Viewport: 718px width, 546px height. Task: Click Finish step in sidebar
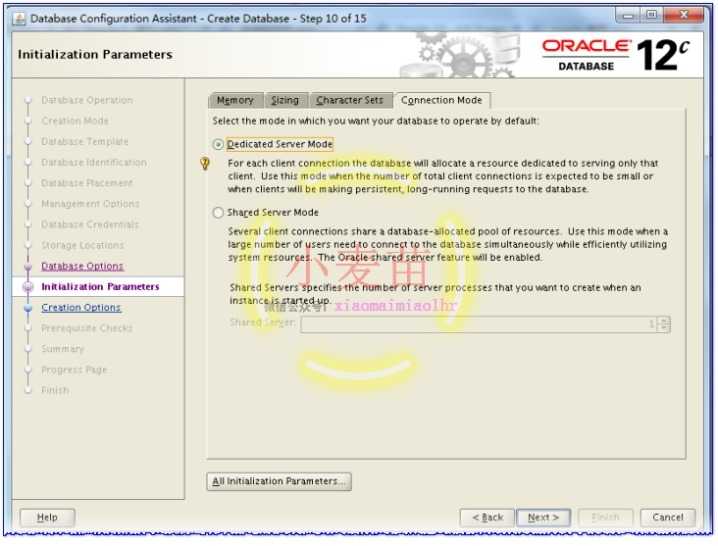pyautogui.click(x=55, y=390)
